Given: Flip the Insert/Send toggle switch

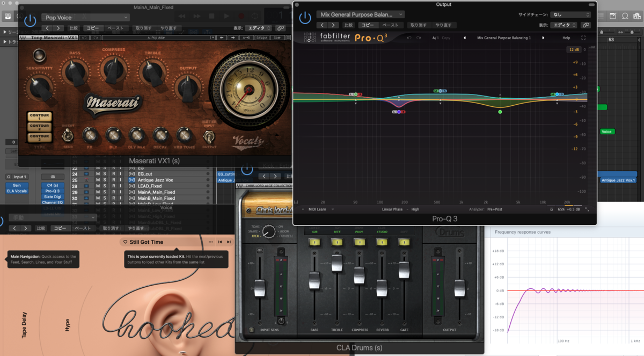Looking at the screenshot, I should [x=68, y=135].
